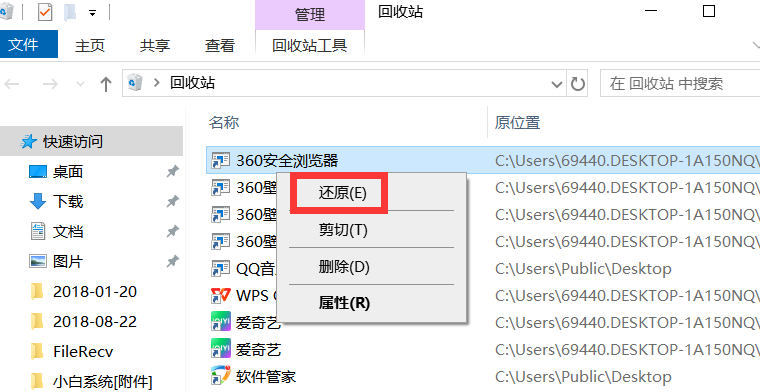The width and height of the screenshot is (760, 392).
Task: Expand the chevron before 回收站 in address bar
Action: (x=156, y=83)
